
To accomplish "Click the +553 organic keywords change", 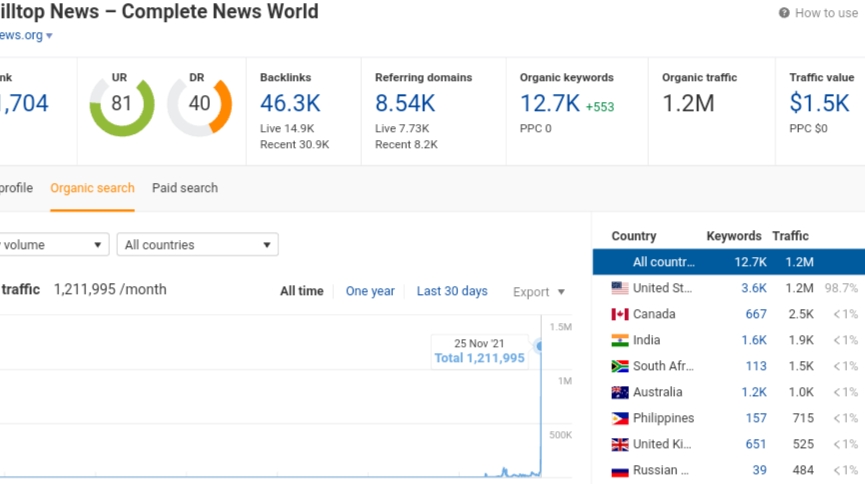I will (x=600, y=107).
